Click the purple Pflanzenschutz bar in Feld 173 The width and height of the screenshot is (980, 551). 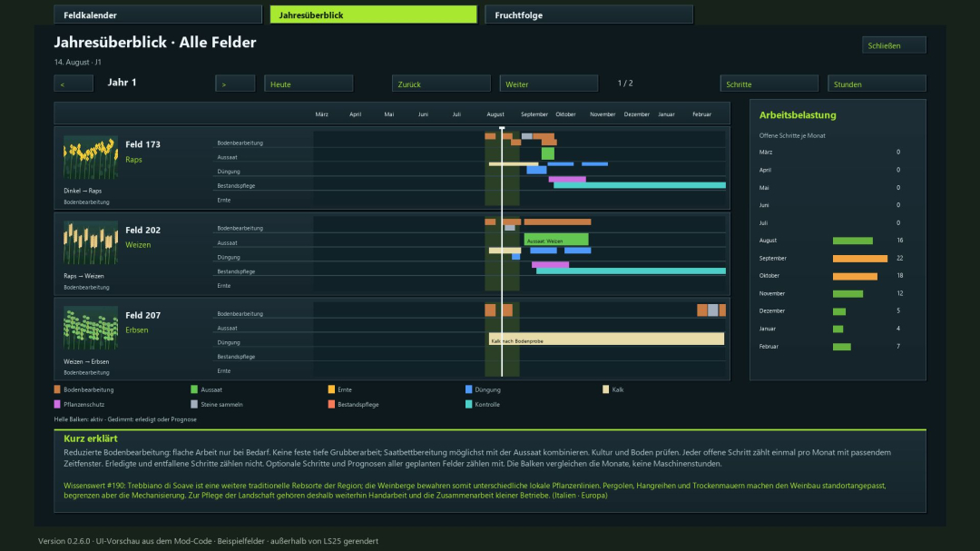point(567,180)
